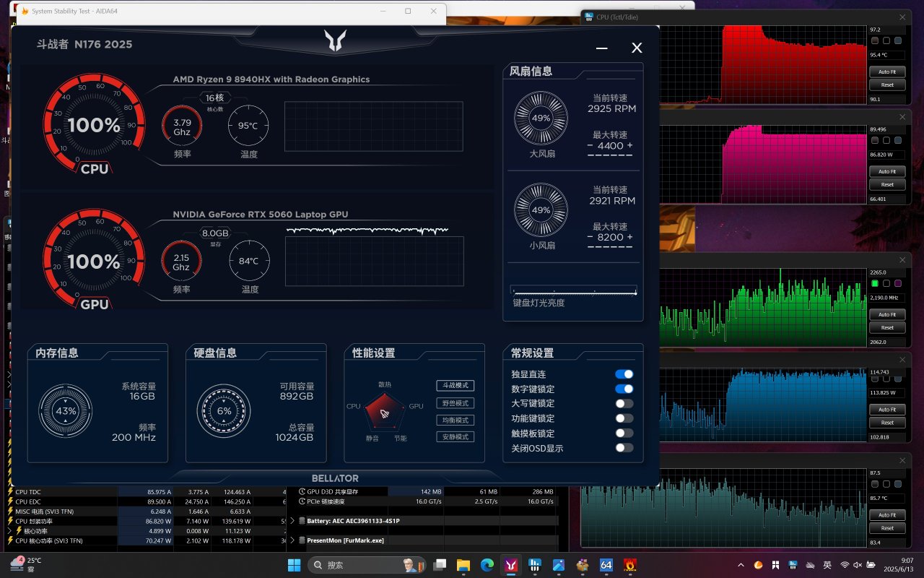Switch to 安静模式 performance mode
This screenshot has width=924, height=578.
pos(455,437)
